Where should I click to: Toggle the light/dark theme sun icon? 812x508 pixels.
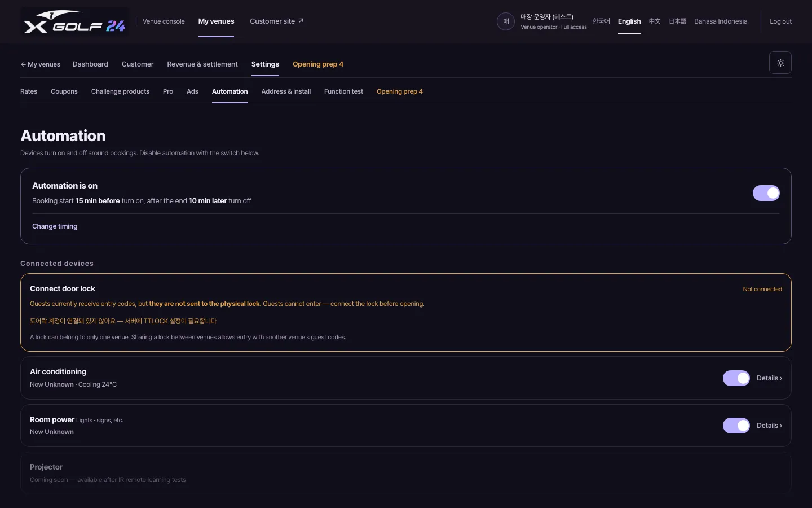[x=780, y=63]
